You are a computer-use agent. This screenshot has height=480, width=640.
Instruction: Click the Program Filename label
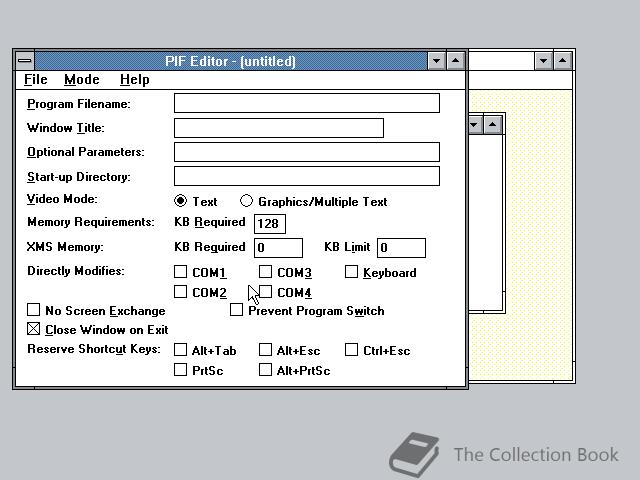[x=79, y=104]
